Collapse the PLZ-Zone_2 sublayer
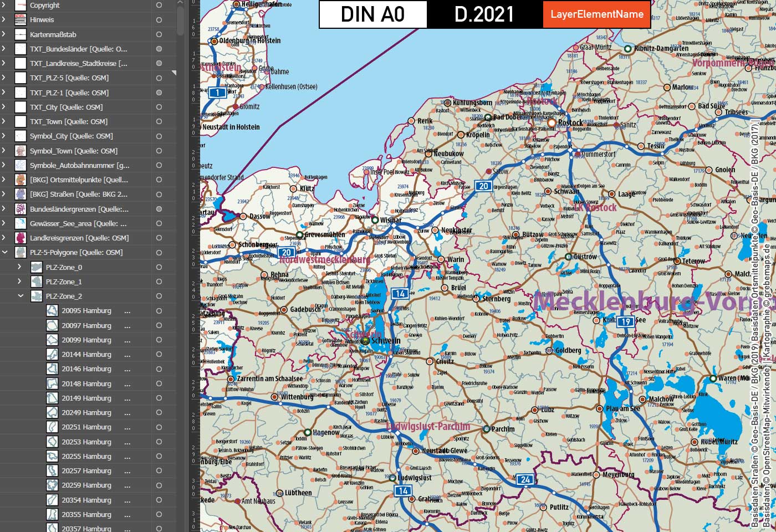 pyautogui.click(x=19, y=296)
